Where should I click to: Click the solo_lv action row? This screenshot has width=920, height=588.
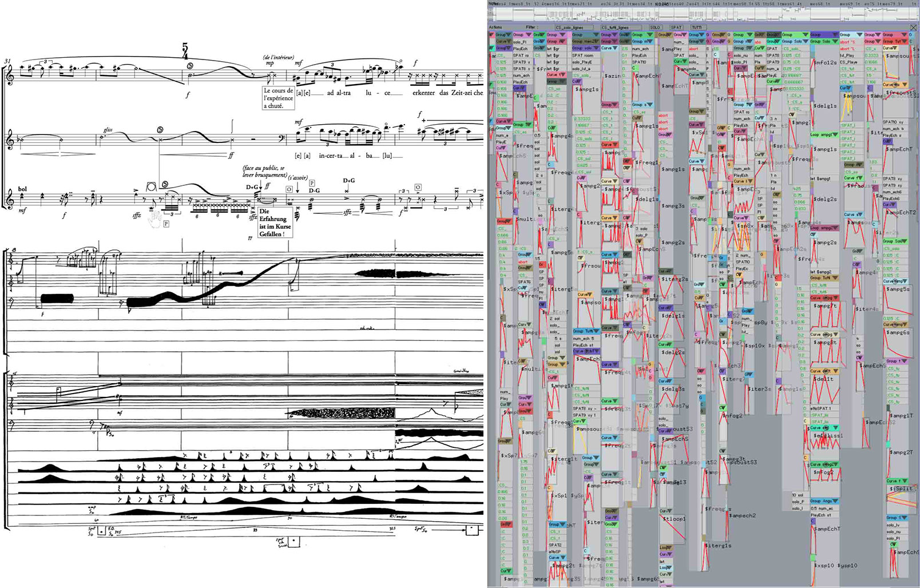[898, 525]
